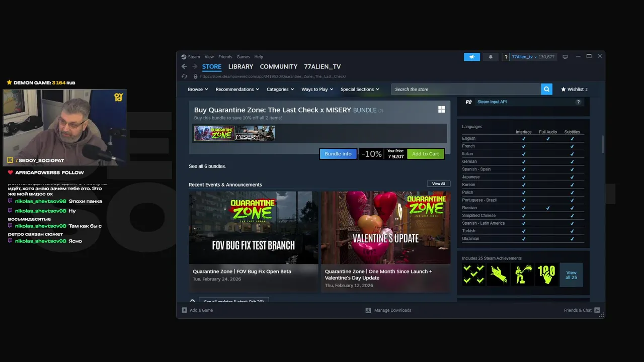Open the View menu

(x=209, y=57)
